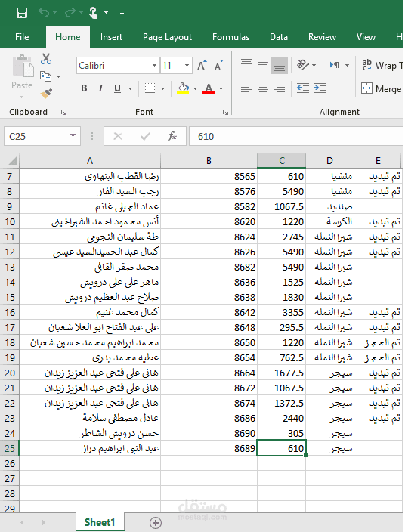This screenshot has width=405, height=532.
Task: Apply the red Font Color
Action: pos(209,88)
